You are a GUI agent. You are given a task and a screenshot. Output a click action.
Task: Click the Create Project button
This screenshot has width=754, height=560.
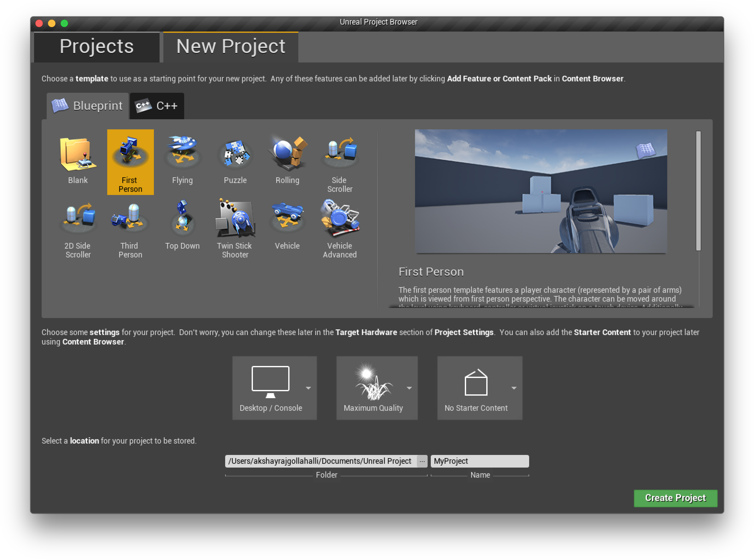point(675,498)
